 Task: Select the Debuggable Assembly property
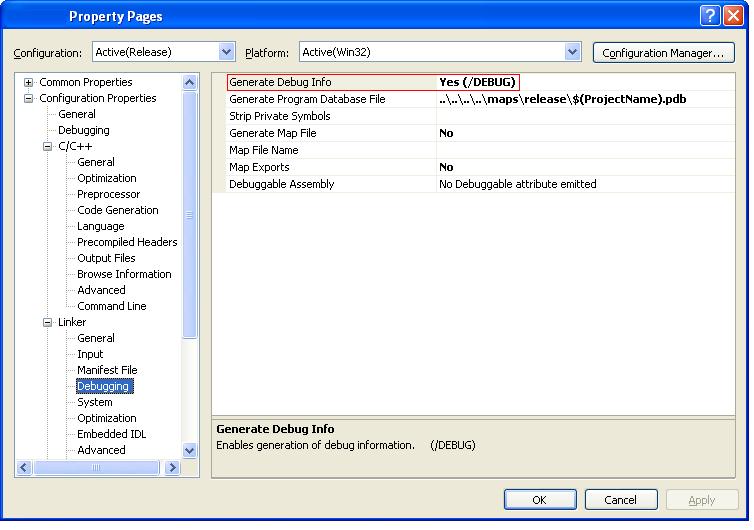tap(281, 184)
